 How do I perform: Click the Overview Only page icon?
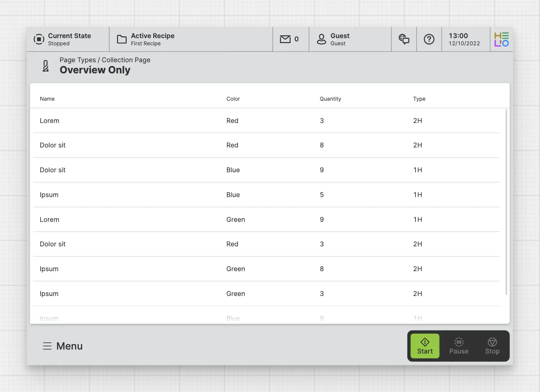46,66
